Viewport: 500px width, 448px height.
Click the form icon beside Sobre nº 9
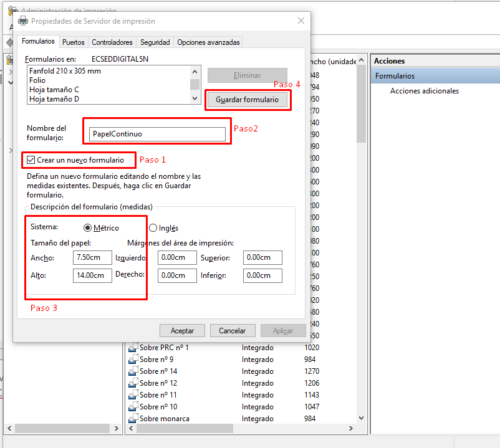[133, 360]
